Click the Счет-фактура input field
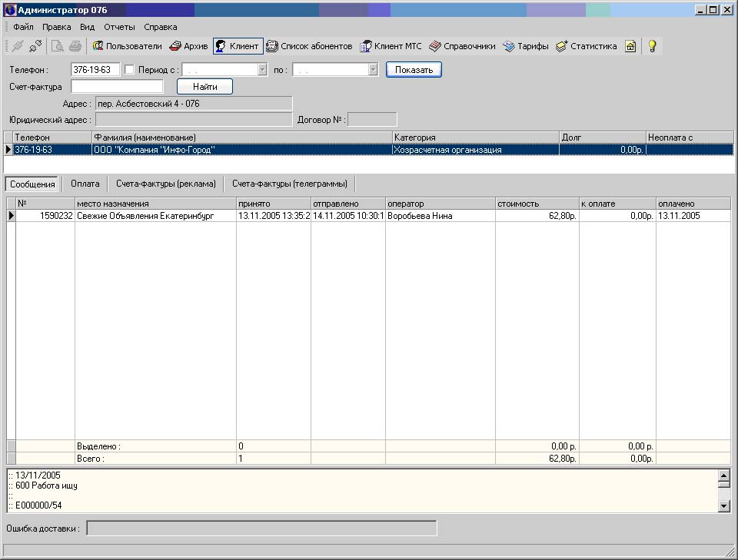738x560 pixels. pyautogui.click(x=117, y=87)
